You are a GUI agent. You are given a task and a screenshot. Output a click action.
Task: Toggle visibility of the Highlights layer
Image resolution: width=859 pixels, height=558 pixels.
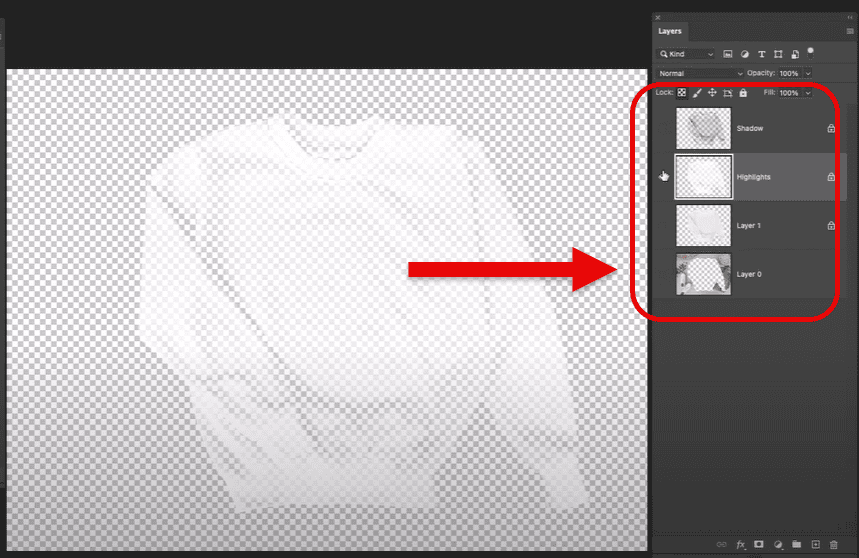pos(664,176)
